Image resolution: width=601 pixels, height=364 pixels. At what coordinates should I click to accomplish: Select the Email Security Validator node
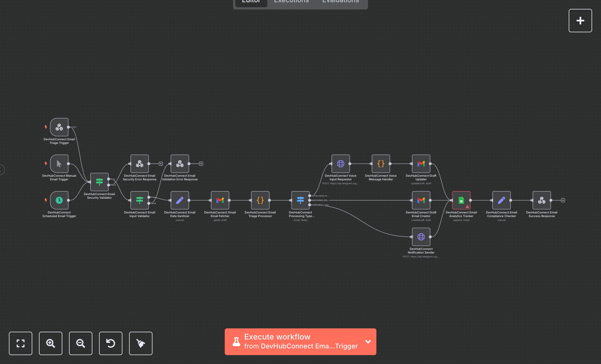click(99, 182)
